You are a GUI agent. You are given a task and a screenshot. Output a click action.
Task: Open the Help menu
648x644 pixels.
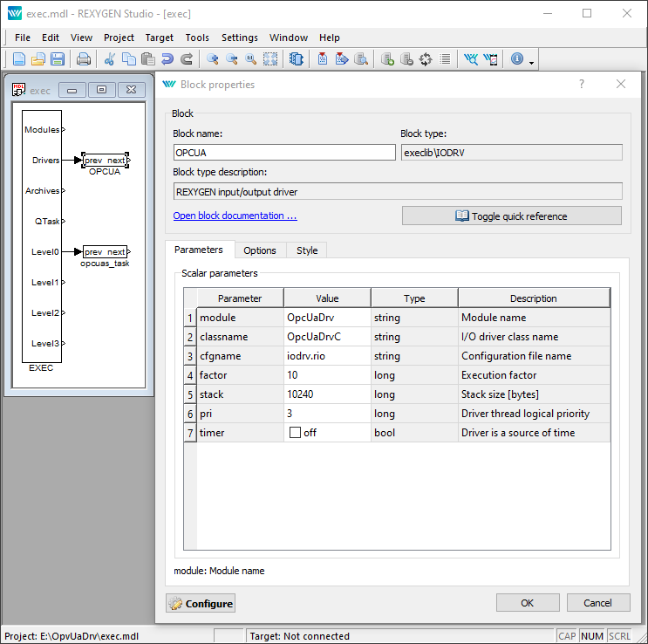330,38
